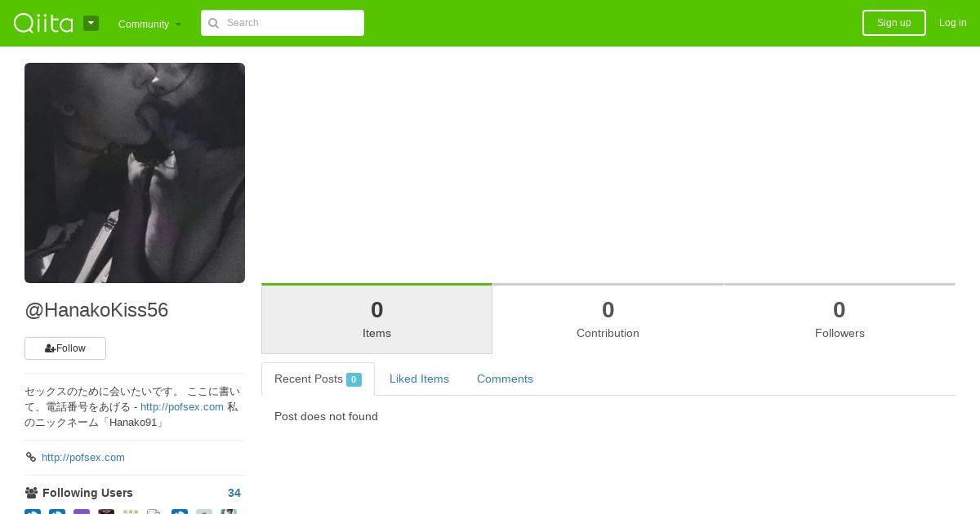The image size is (980, 514).
Task: Click the 0 badge on Recent Posts
Action: (354, 379)
